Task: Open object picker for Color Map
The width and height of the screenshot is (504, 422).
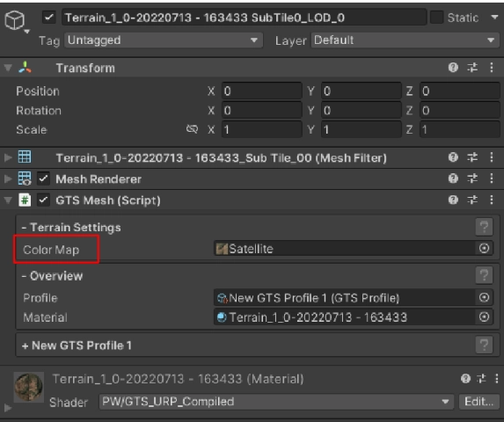Action: (x=484, y=248)
